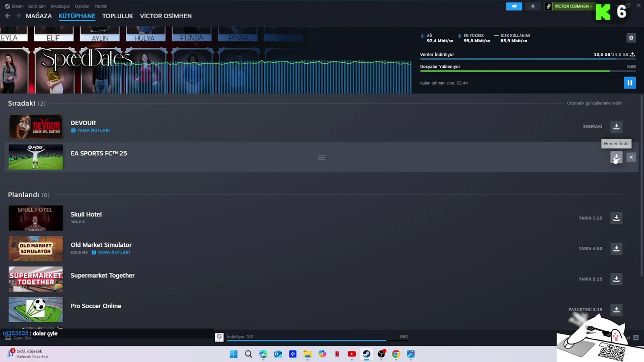Open YouTube from taskbar
The width and height of the screenshot is (644, 362).
(352, 354)
